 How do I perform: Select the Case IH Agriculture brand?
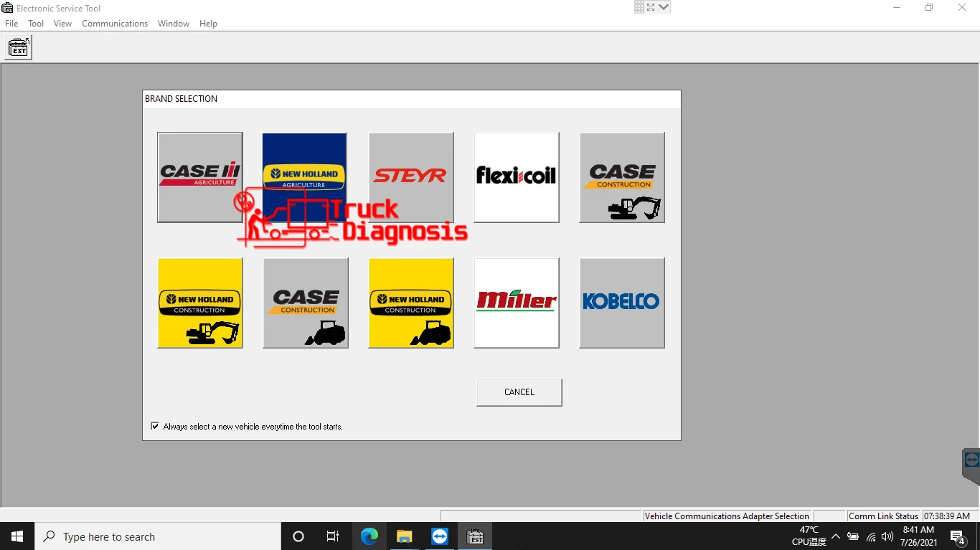coord(200,177)
